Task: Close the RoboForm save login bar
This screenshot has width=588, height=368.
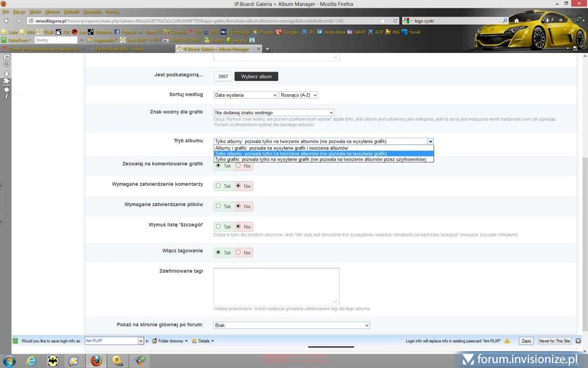Action: pyautogui.click(x=578, y=341)
